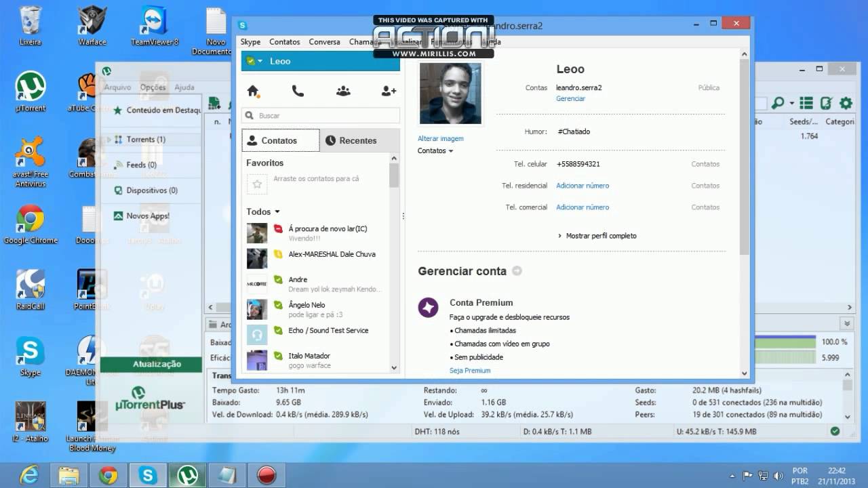Open Dispositivos (0) in uTorrent sidebar
The height and width of the screenshot is (488, 868).
click(x=151, y=190)
